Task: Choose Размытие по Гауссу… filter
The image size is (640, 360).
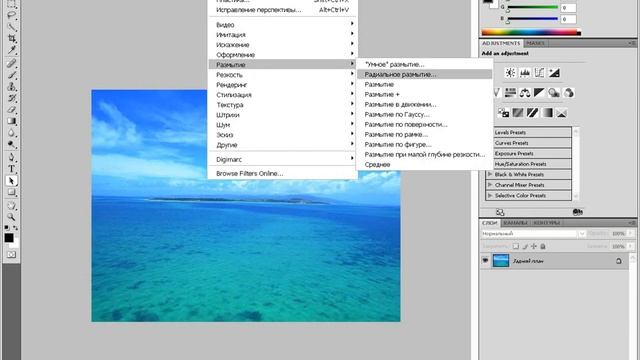Action: tap(424, 114)
